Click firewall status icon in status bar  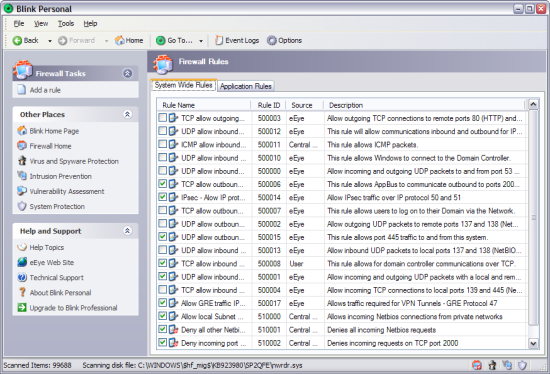tap(477, 365)
